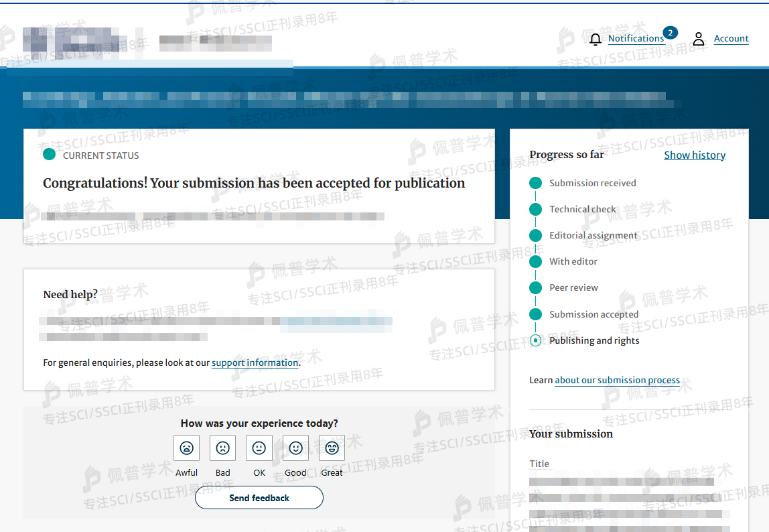Open the Notifications link
This screenshot has width=769, height=532.
pyautogui.click(x=636, y=39)
